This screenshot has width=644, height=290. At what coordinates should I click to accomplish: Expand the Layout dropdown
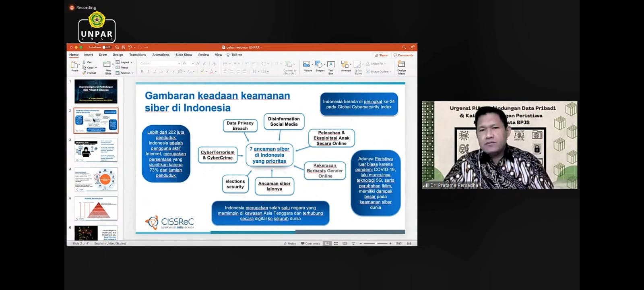(x=124, y=62)
